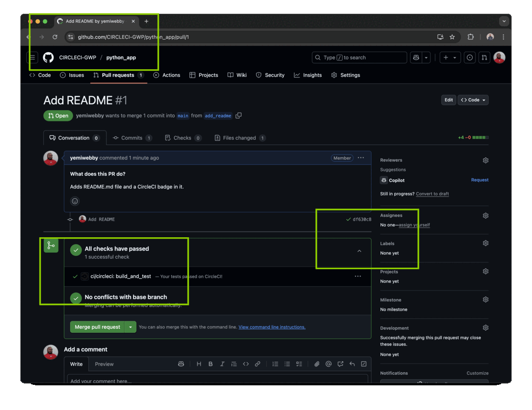Expand the Code dropdown button
532x410 pixels.
pos(473,100)
